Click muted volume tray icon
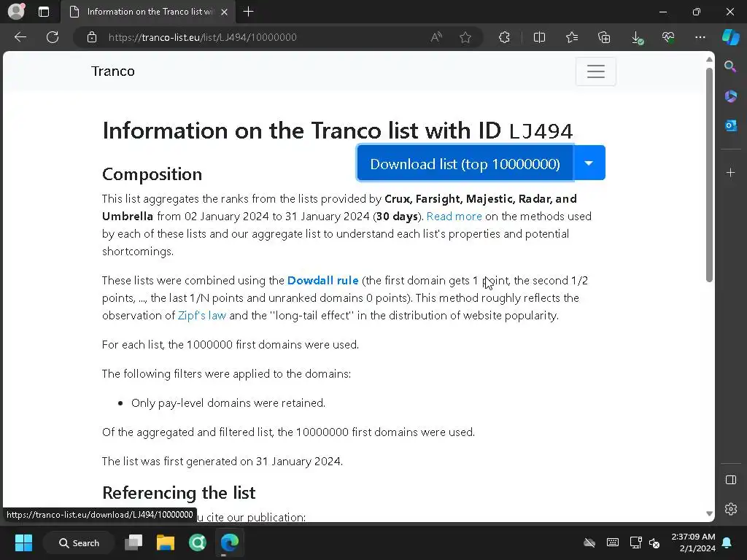Viewport: 747px width, 560px height. pyautogui.click(x=654, y=542)
